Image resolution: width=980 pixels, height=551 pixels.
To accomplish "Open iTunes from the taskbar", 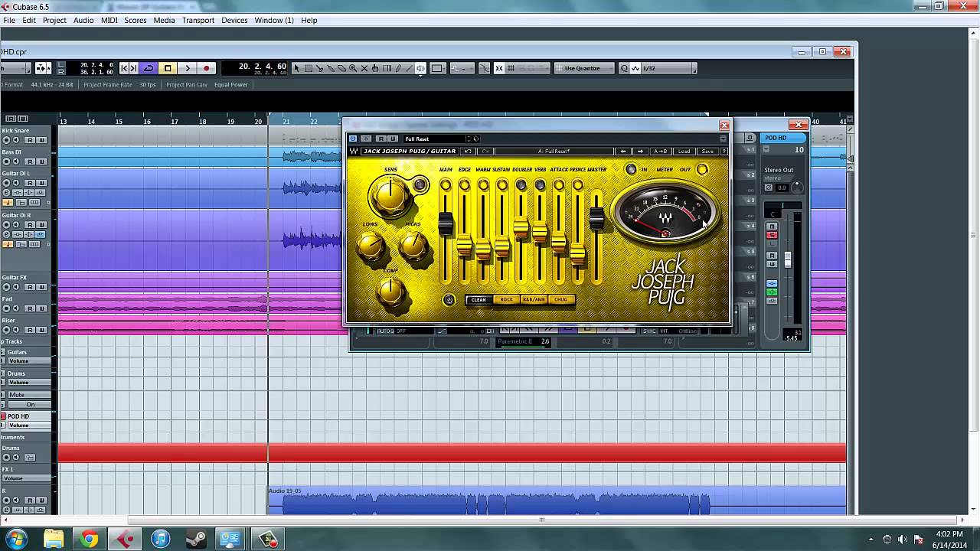I will click(x=160, y=540).
